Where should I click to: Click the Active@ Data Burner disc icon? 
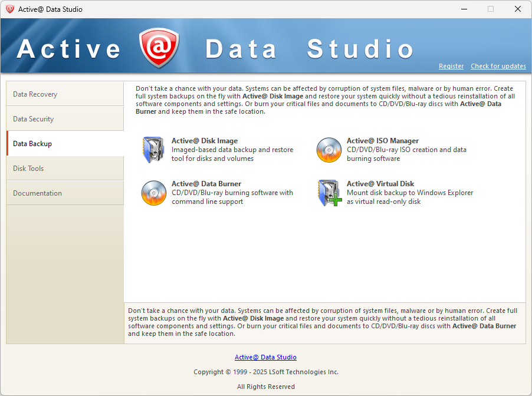[x=154, y=193]
